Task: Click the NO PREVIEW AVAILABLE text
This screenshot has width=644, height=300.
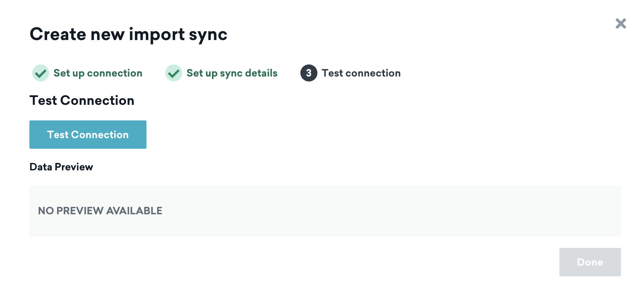Action: pos(100,211)
